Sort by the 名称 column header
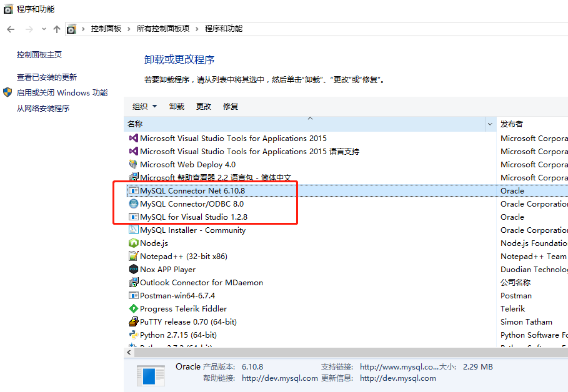The image size is (568, 392). coord(304,124)
